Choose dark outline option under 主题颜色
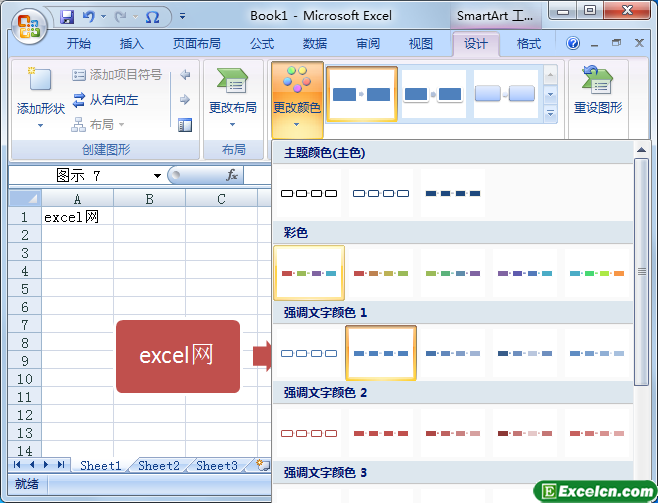The height and width of the screenshot is (503, 658). pos(309,193)
